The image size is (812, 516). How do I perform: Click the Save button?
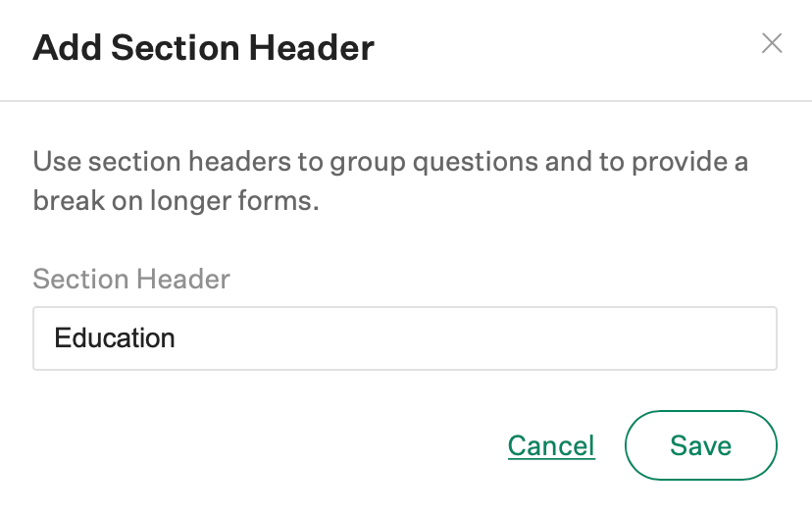700,445
